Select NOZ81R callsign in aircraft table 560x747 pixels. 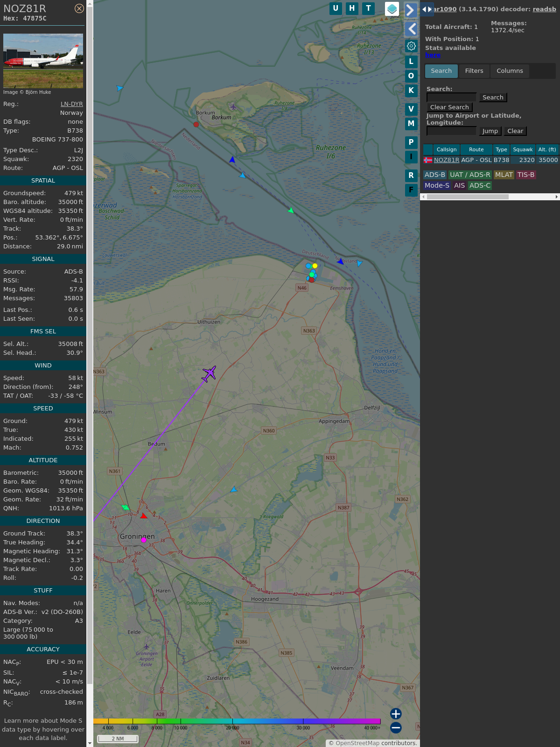click(447, 160)
